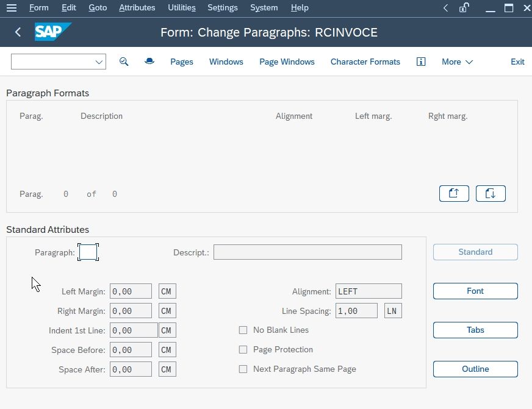This screenshot has width=532, height=409.
Task: Click the Alignment column header
Action: 294,116
